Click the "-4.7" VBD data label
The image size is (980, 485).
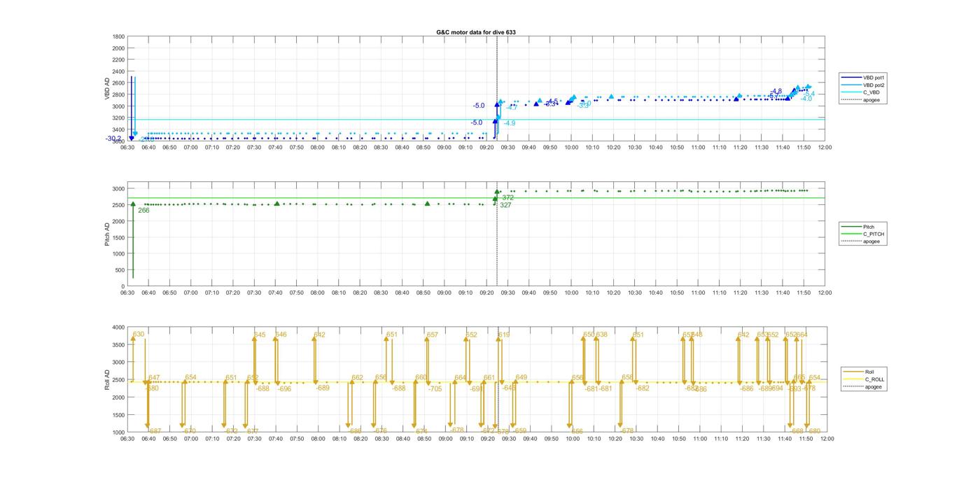pos(512,108)
